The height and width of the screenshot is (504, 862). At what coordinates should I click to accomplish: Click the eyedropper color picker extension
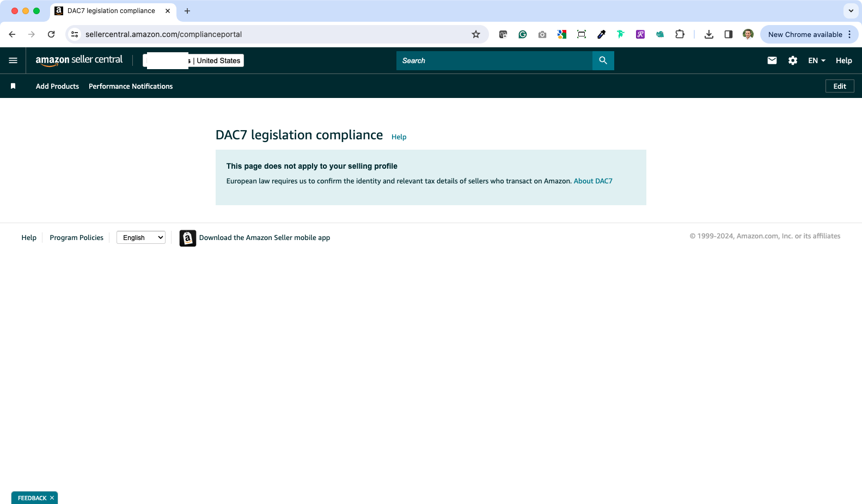(601, 34)
